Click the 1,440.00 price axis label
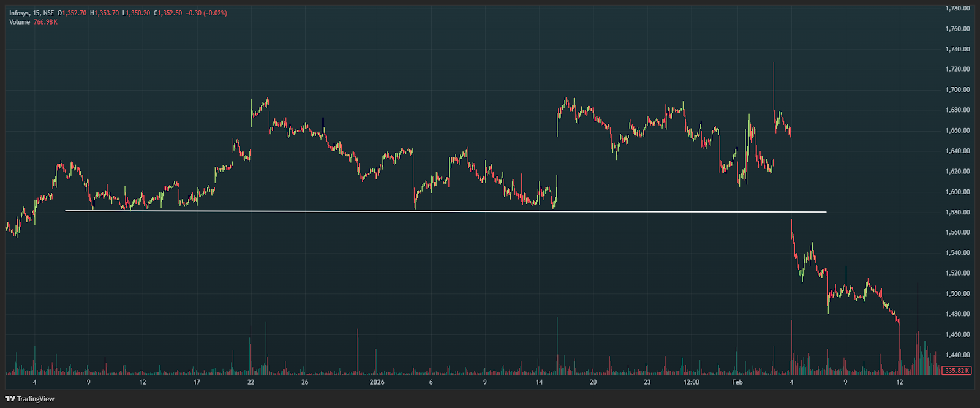Image resolution: width=980 pixels, height=408 pixels. [x=957, y=355]
